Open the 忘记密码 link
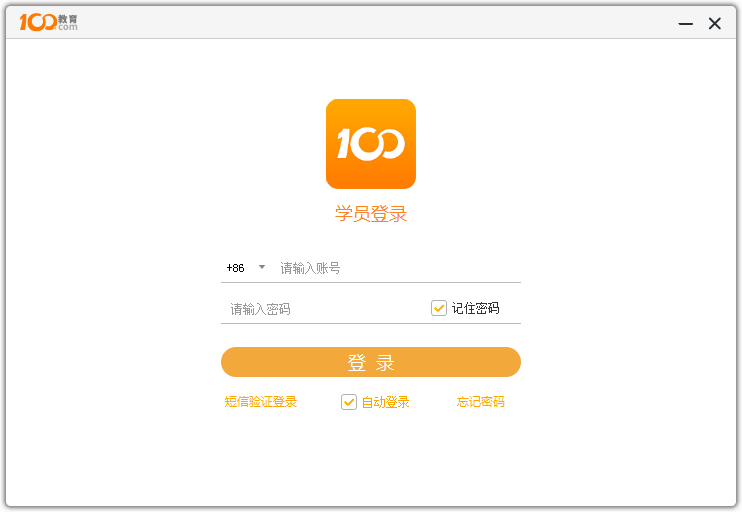 [x=480, y=402]
